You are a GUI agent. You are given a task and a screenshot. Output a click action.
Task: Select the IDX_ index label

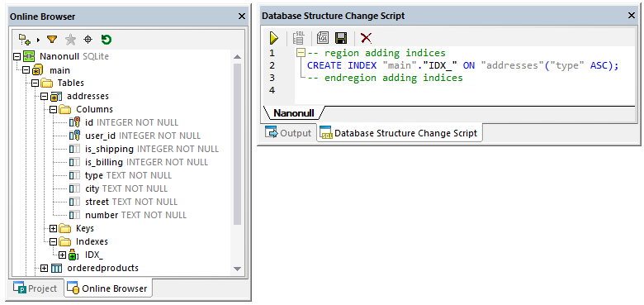pos(94,255)
